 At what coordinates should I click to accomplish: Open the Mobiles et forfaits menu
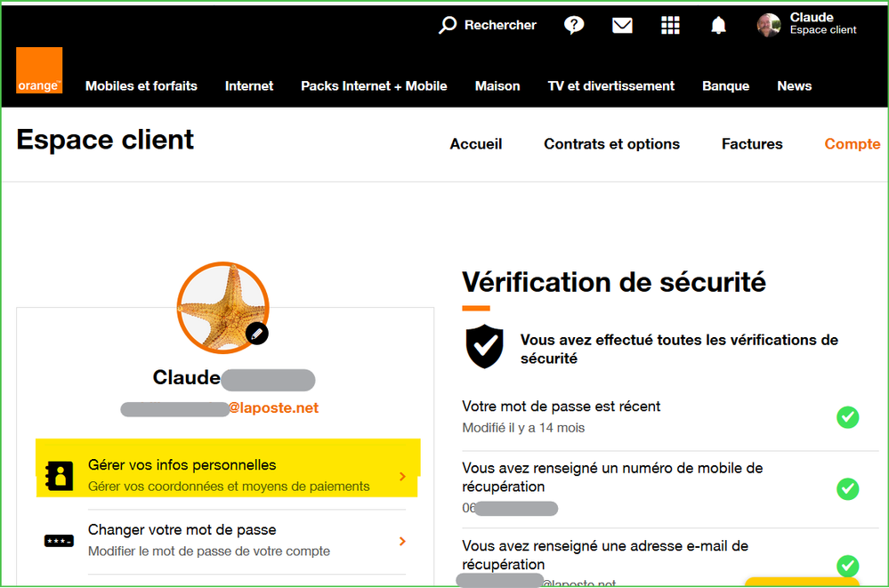pyautogui.click(x=141, y=86)
